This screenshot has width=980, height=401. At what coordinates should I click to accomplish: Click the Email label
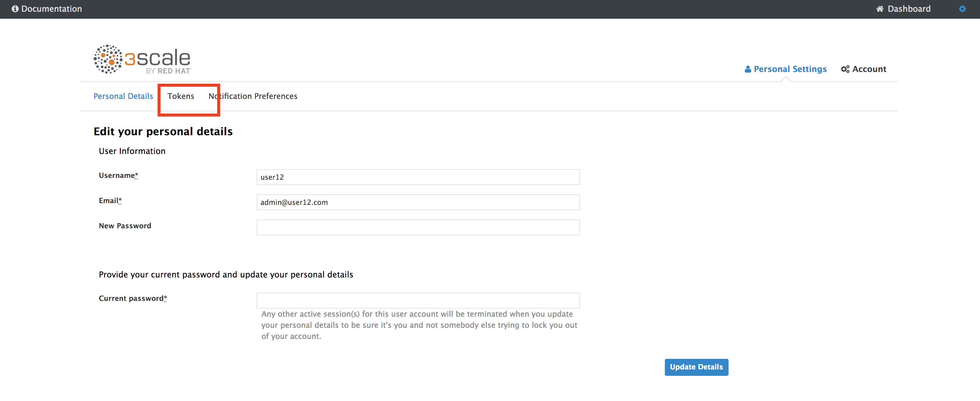coord(110,200)
